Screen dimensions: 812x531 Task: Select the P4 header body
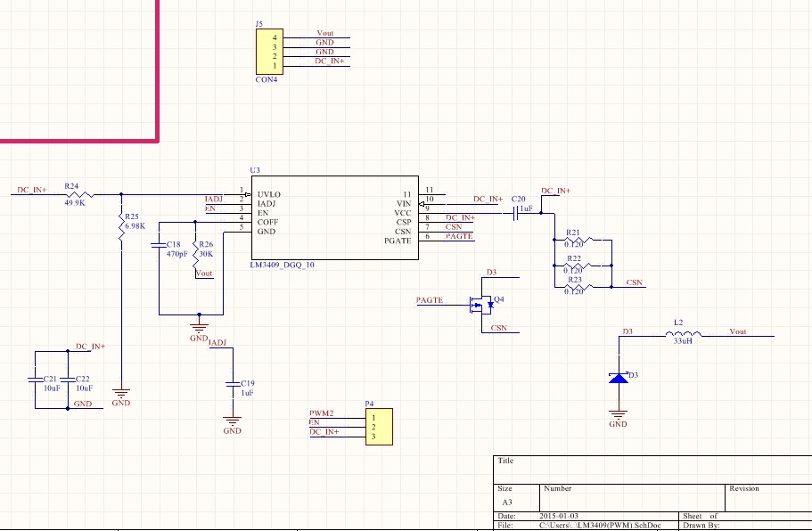coord(379,427)
